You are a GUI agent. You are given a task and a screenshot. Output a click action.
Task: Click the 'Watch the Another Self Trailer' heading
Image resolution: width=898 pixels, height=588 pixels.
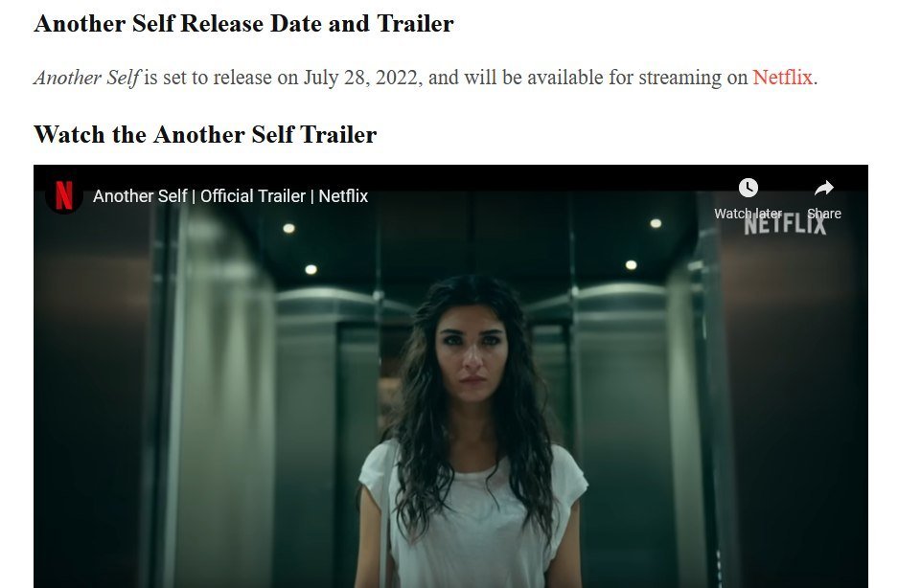[205, 135]
